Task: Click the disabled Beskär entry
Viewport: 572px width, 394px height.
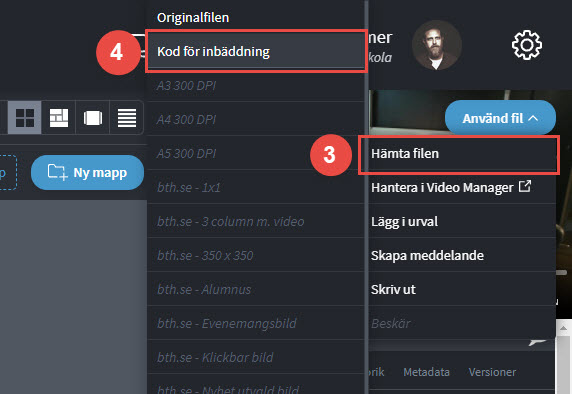Action: (x=462, y=323)
